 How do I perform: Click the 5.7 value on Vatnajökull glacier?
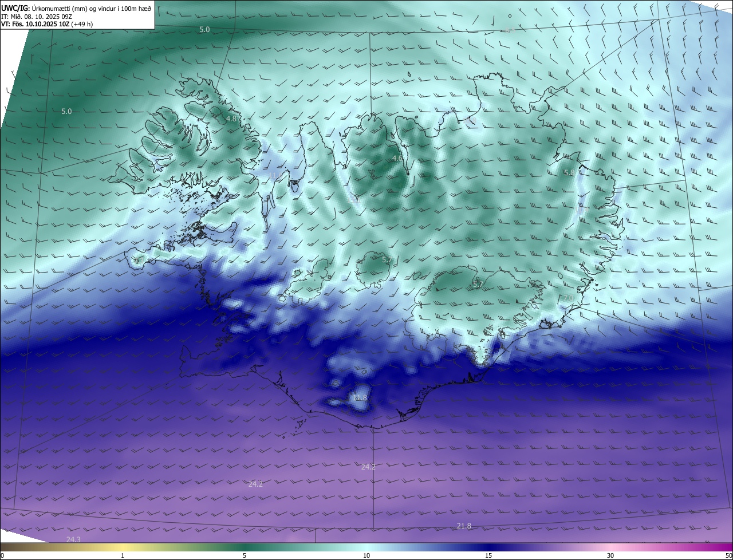478,284
